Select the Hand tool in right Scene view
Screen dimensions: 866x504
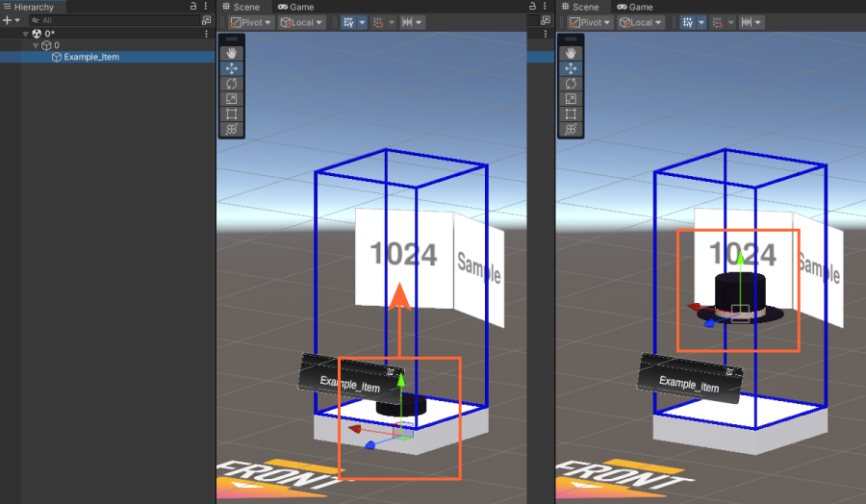point(571,53)
